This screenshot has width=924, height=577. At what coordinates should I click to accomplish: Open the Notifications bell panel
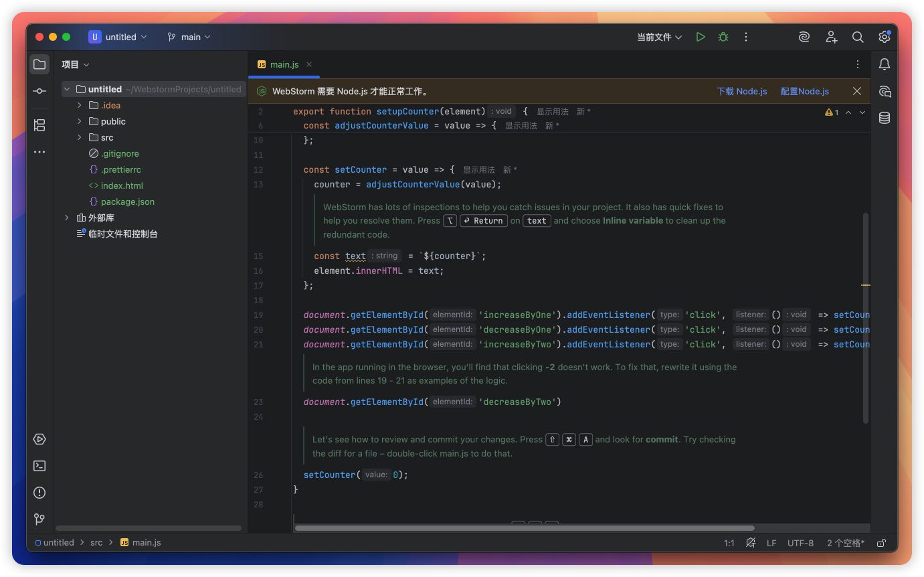point(885,64)
